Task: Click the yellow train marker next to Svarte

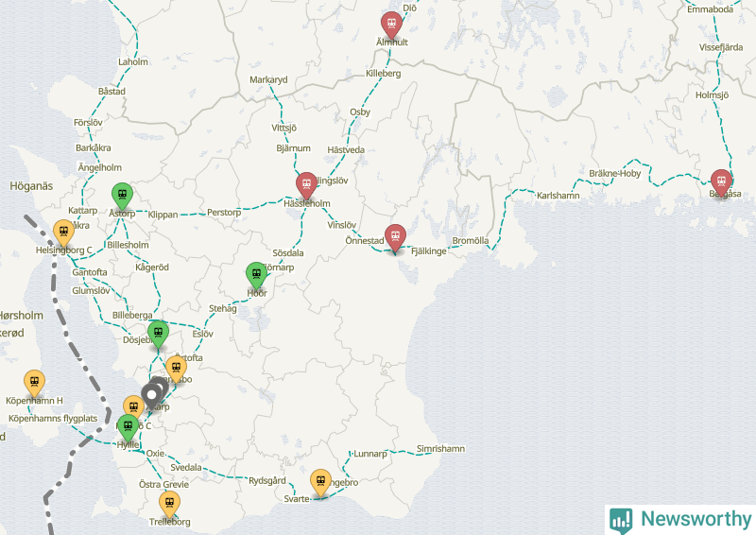Action: click(x=320, y=482)
